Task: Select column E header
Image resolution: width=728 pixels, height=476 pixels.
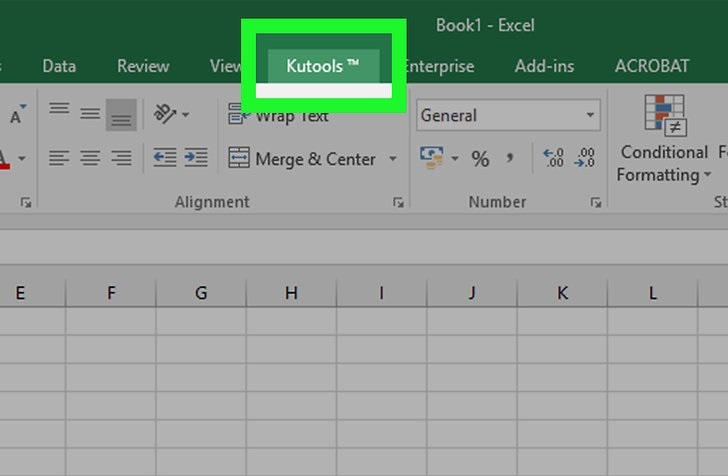Action: pos(32,293)
